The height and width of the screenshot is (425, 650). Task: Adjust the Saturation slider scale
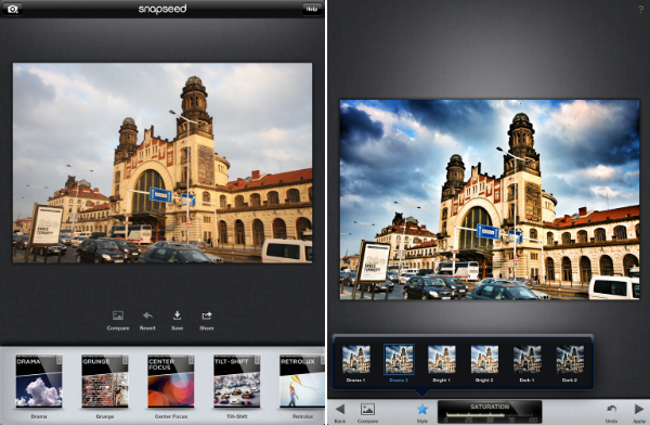click(x=489, y=417)
